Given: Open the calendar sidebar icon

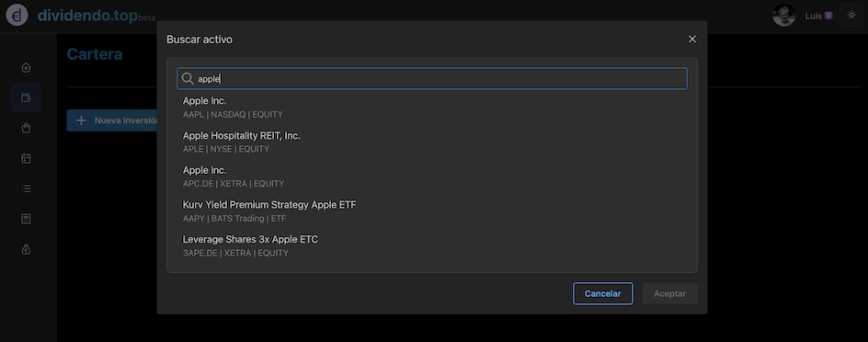Looking at the screenshot, I should pos(26,159).
